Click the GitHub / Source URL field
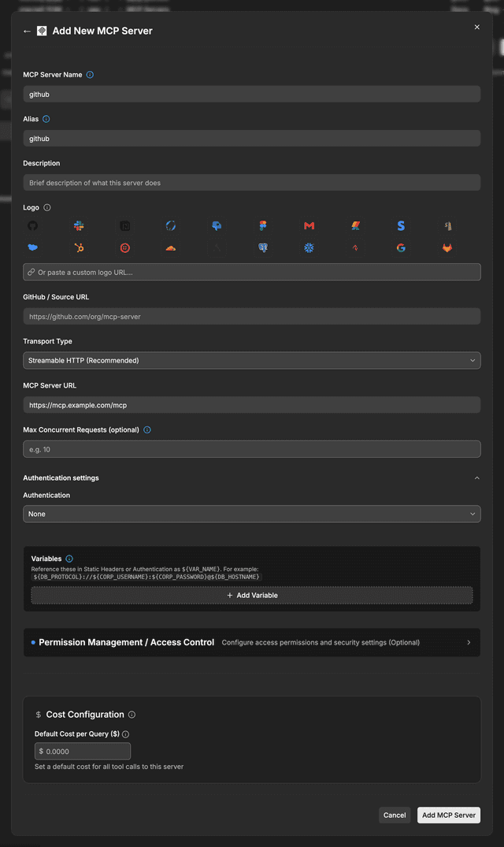Screen dimensions: 504x847 pos(251,317)
